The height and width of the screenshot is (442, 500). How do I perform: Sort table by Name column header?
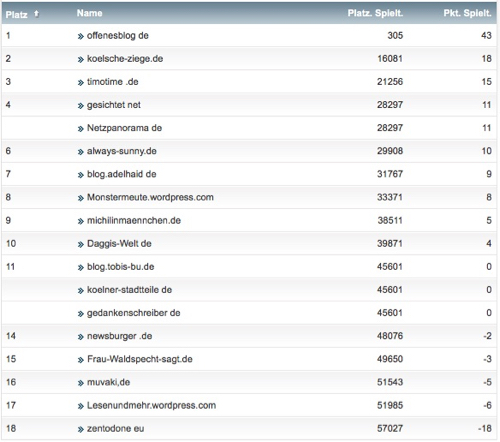(x=89, y=13)
